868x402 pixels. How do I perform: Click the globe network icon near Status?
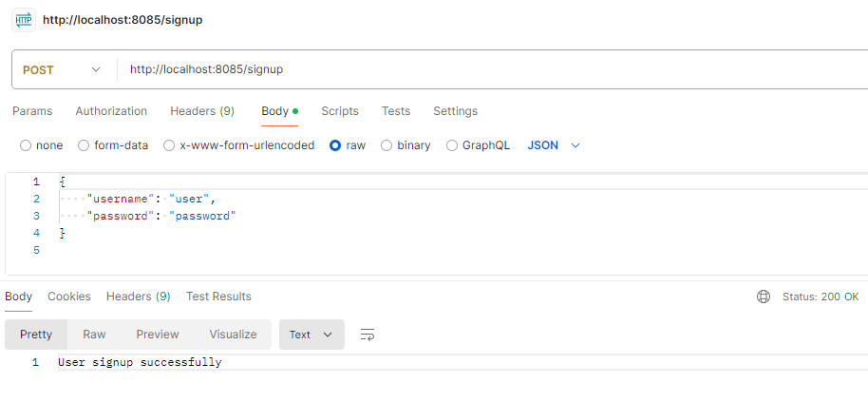(764, 297)
